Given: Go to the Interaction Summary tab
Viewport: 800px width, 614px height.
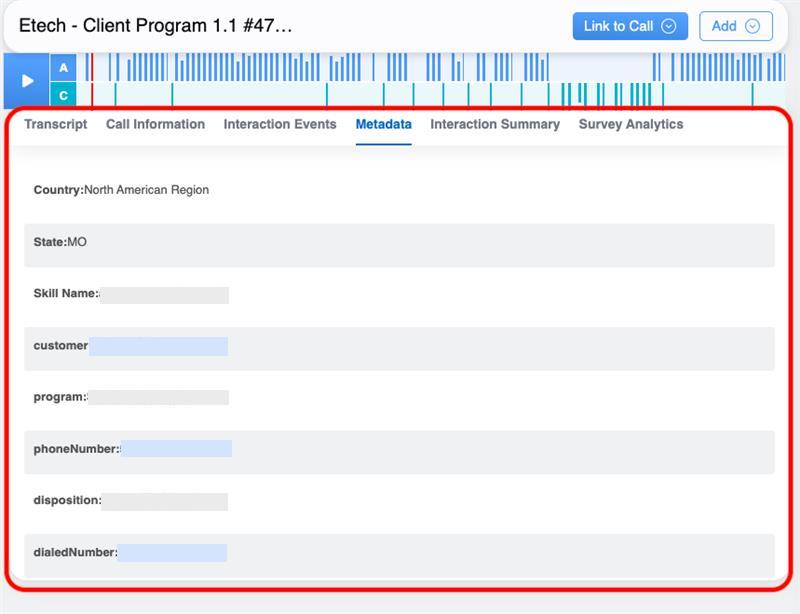Looking at the screenshot, I should (x=495, y=124).
